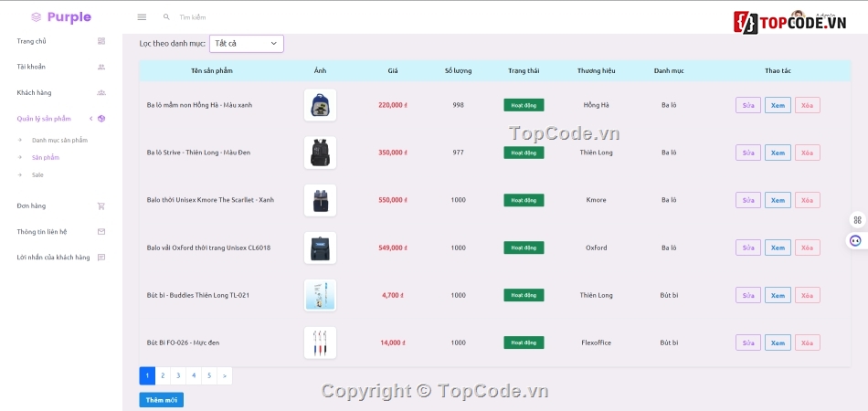Screen dimensions: 868x411
Task: Open the blue Hồng Hà backpack thumbnail
Action: tap(320, 105)
